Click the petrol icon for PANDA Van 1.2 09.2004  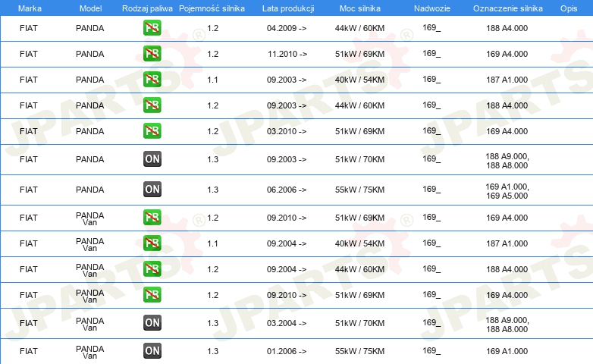pos(152,269)
